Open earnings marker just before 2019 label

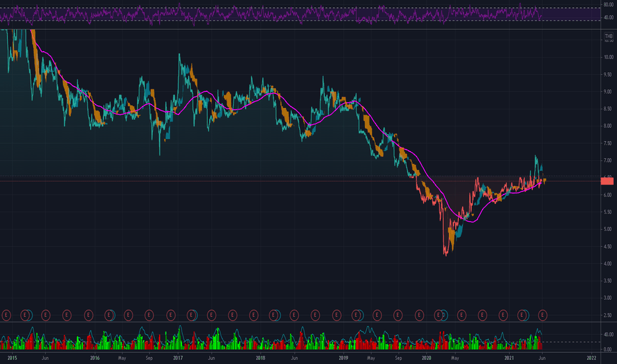click(336, 315)
